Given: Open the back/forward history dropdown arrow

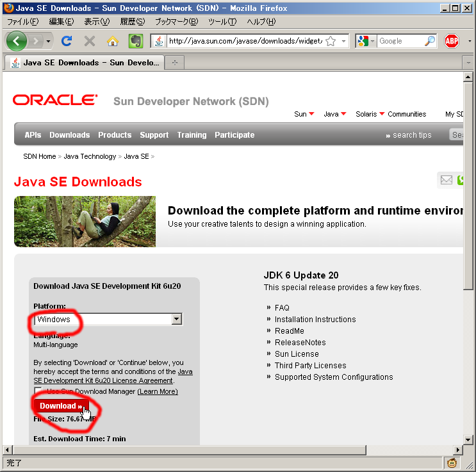Looking at the screenshot, I should click(48, 41).
